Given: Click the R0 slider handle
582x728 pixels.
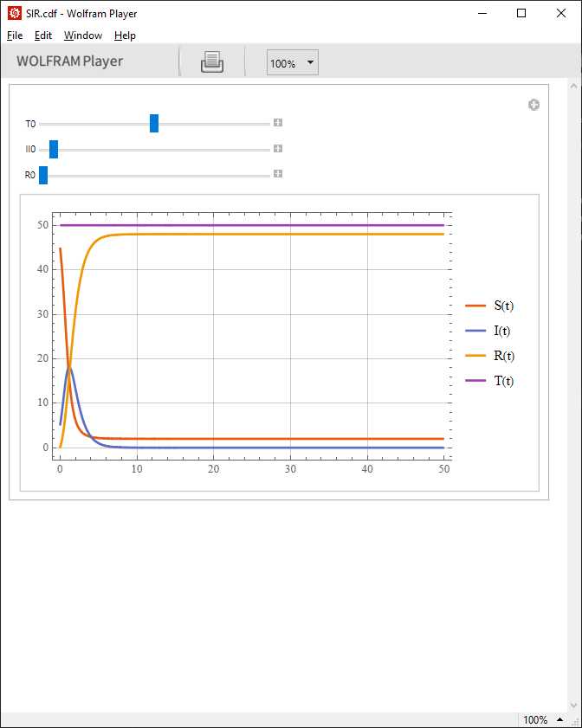Looking at the screenshot, I should tap(43, 175).
